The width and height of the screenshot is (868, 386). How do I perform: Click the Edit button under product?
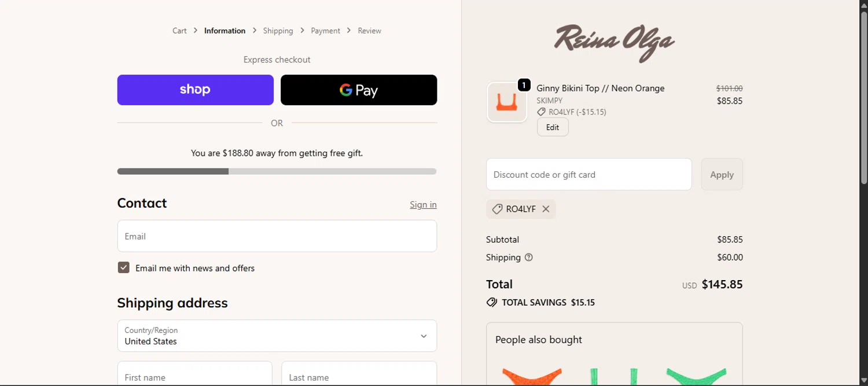[553, 127]
